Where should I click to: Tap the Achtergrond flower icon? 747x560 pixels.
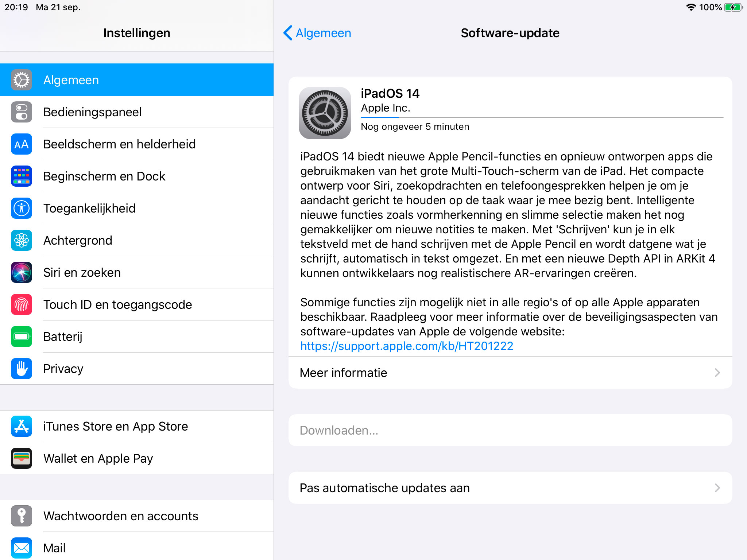[22, 240]
